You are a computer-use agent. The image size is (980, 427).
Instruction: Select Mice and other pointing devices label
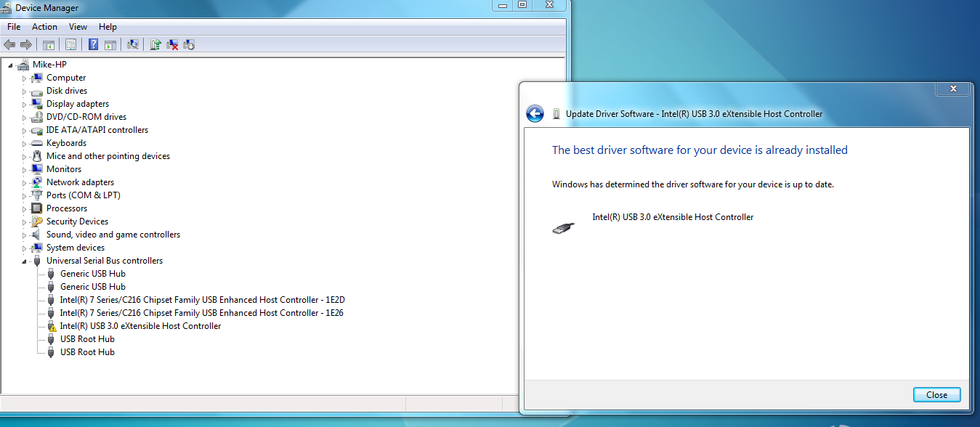click(108, 156)
